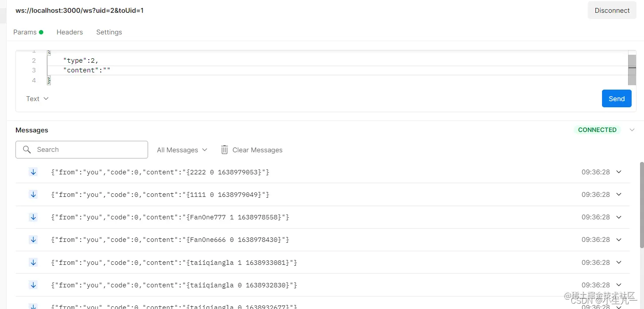This screenshot has width=644, height=309.
Task: Send the composed message
Action: click(x=617, y=98)
